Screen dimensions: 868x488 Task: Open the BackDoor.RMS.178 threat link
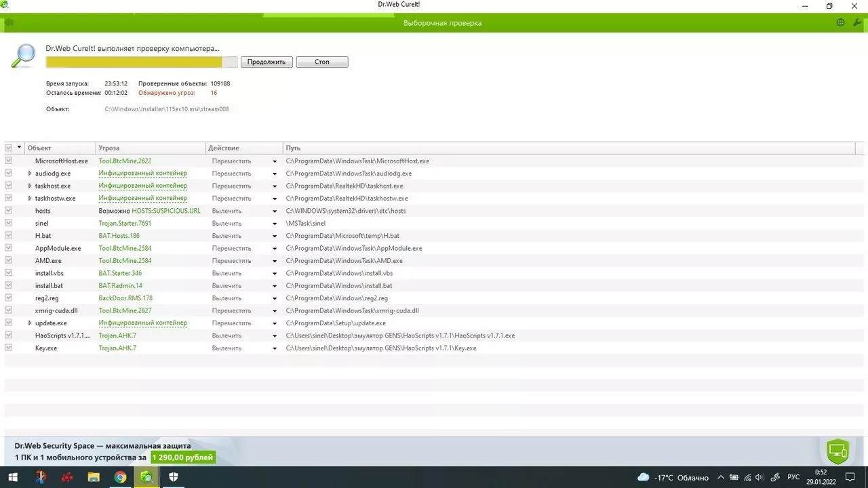[x=125, y=298]
